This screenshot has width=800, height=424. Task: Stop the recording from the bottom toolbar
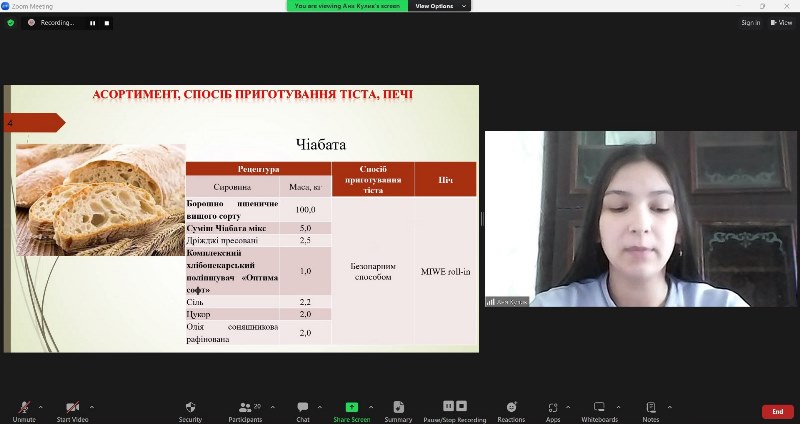coord(461,406)
